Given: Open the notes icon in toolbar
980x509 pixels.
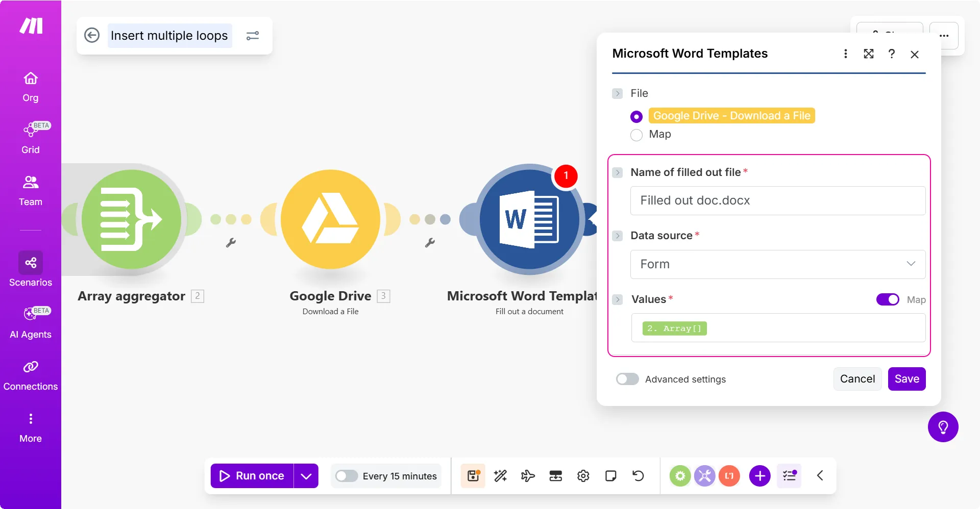Looking at the screenshot, I should (611, 476).
